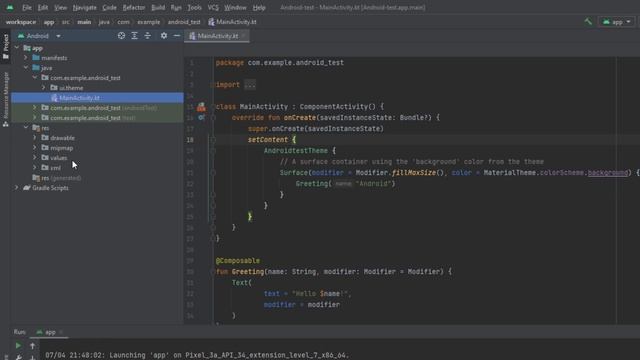
Task: Select the res (generated) folder
Action: 57,178
